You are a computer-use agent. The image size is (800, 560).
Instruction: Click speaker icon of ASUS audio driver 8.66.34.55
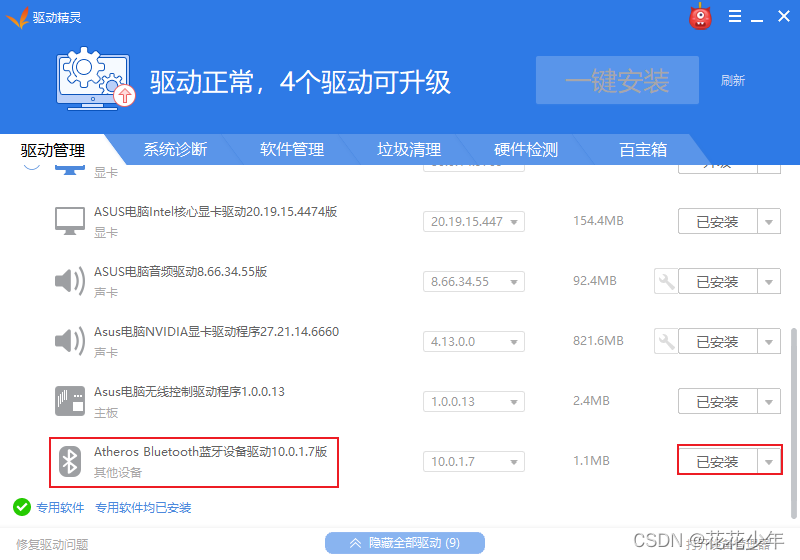pos(70,281)
